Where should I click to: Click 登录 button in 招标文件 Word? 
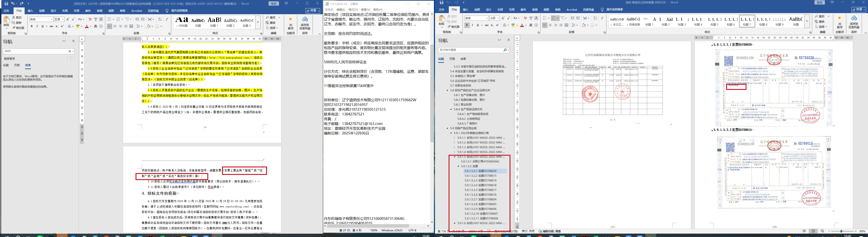pos(274,4)
